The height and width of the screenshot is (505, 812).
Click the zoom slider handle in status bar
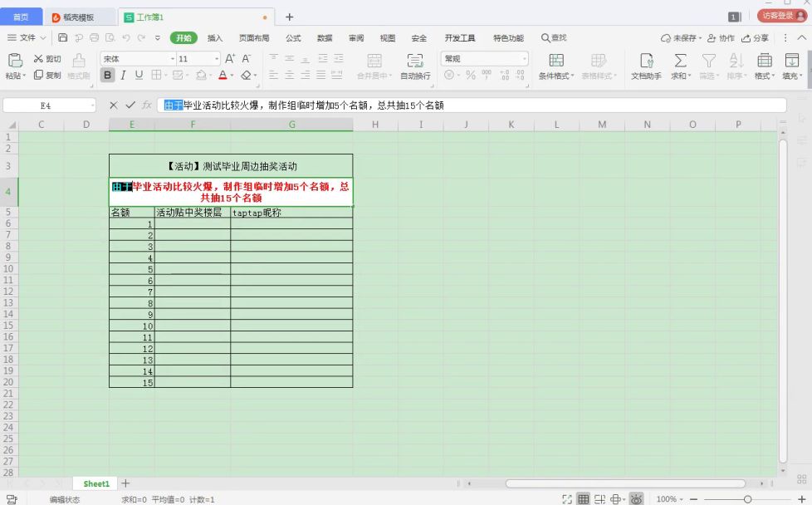point(747,499)
